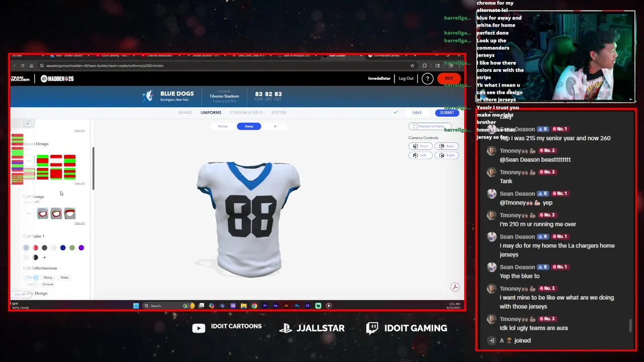Image resolution: width=644 pixels, height=362 pixels.
Task: Select Glossy cuff reflectiveness
Action: (48, 278)
